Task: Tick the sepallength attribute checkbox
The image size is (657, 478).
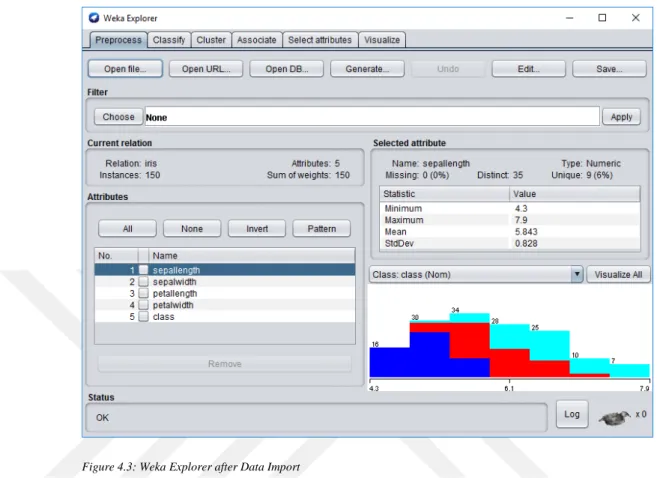Action: point(143,270)
